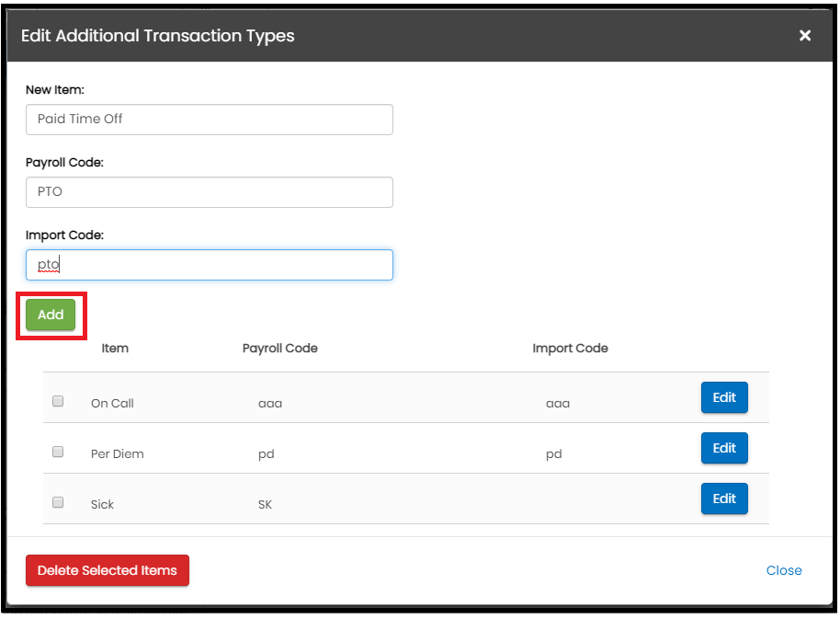
Task: Click the dialog title 'Edit Additional Transaction Types'
Action: (157, 36)
